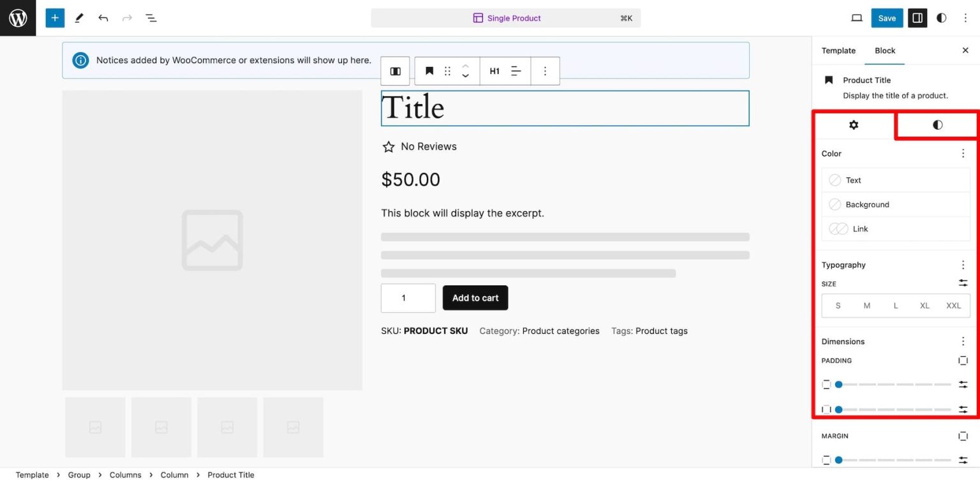Open the Typography options menu
This screenshot has height=482, width=980.
pos(963,264)
